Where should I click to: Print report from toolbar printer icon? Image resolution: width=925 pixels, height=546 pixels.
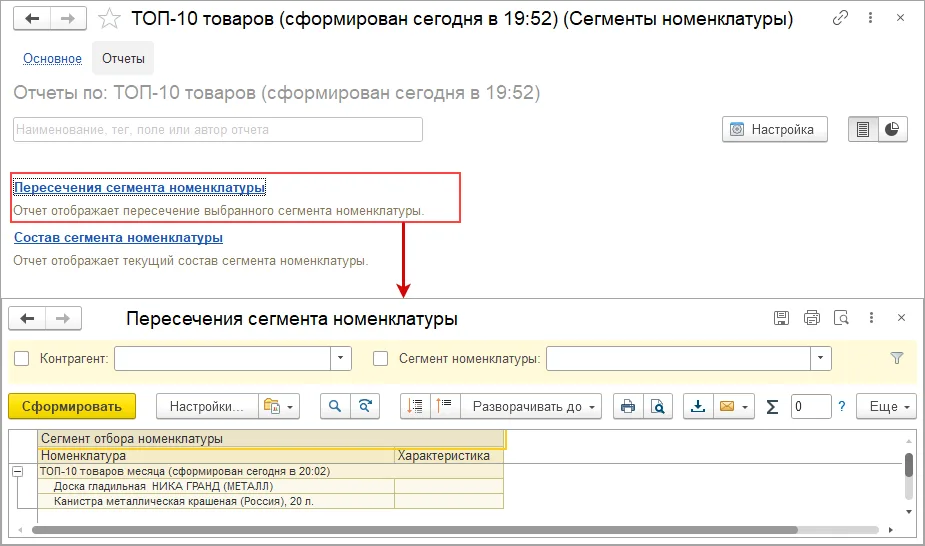(628, 406)
